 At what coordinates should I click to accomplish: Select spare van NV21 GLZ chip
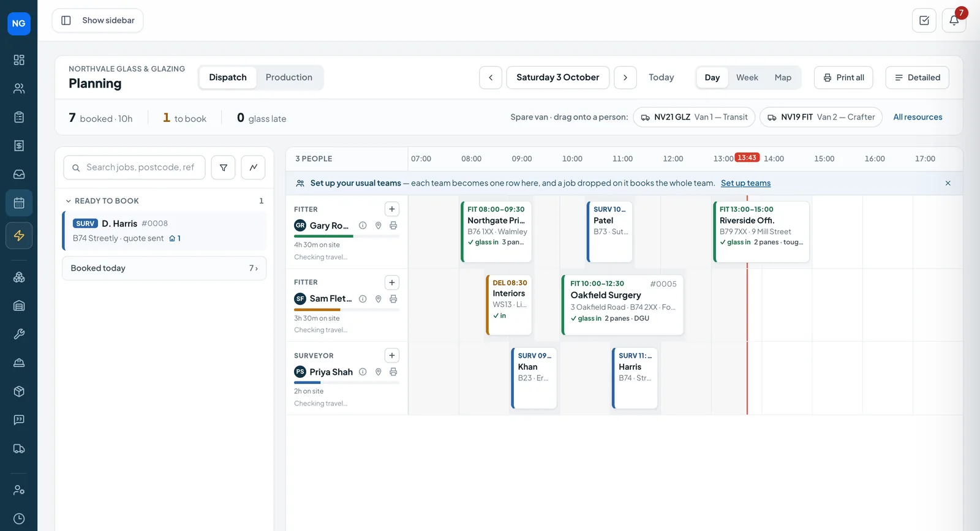pyautogui.click(x=694, y=117)
